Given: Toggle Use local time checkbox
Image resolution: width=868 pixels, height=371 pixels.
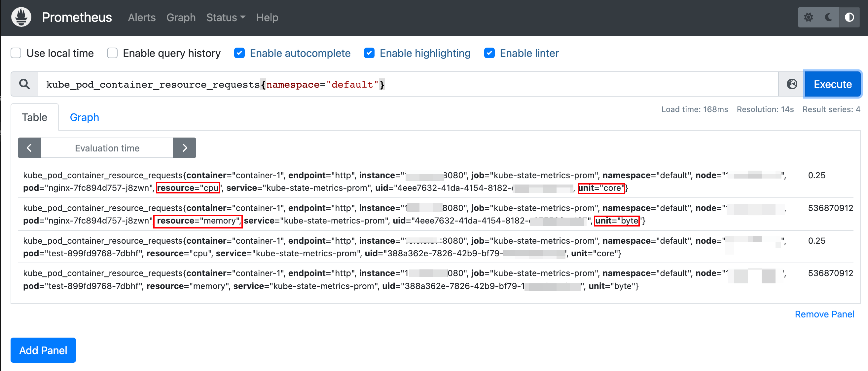Looking at the screenshot, I should [x=16, y=53].
